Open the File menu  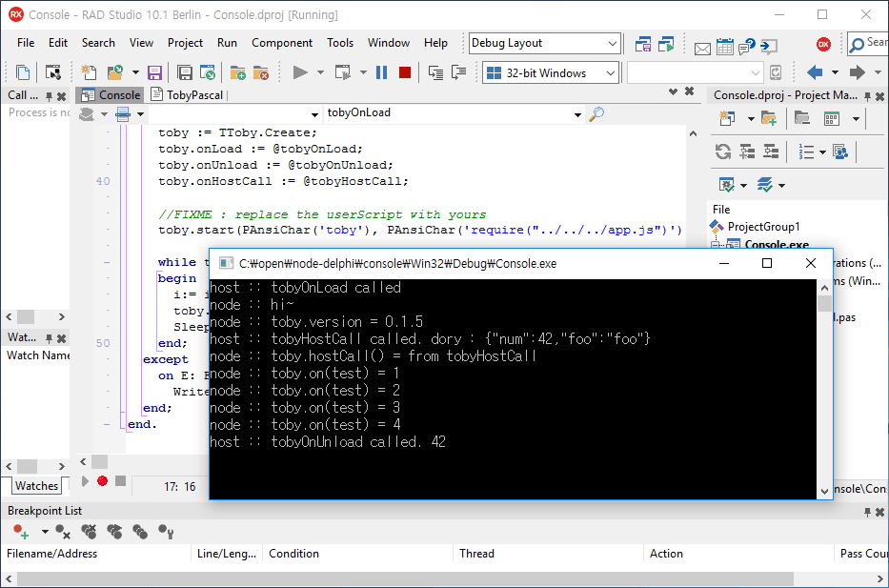point(26,43)
